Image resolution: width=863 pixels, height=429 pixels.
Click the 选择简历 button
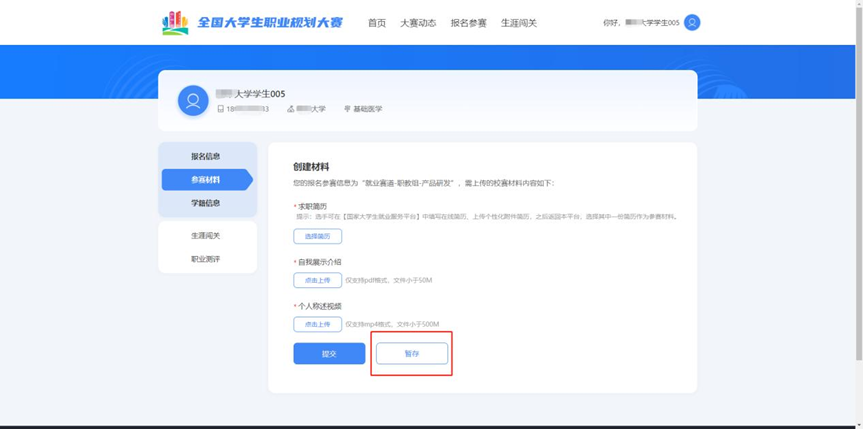(x=318, y=236)
